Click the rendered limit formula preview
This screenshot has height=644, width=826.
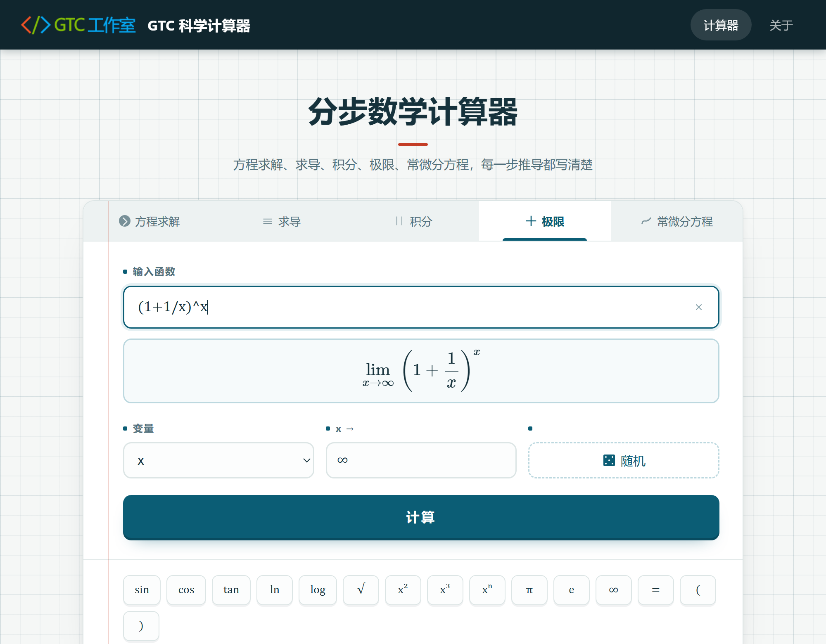[x=421, y=371]
